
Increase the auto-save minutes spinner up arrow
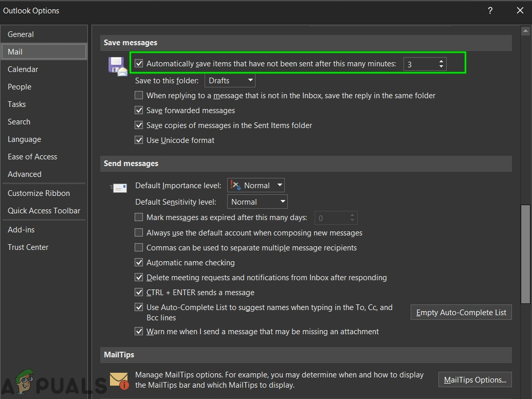pos(441,61)
